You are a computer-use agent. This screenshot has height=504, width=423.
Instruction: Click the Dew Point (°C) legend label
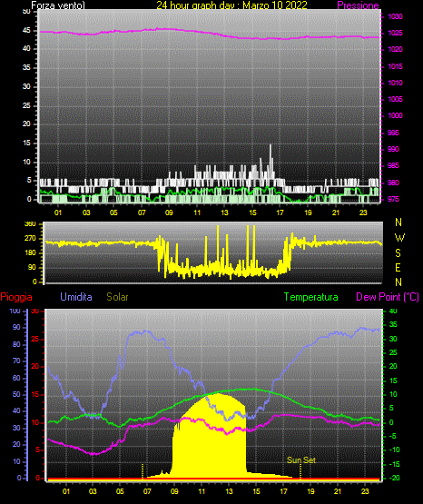coord(388,297)
